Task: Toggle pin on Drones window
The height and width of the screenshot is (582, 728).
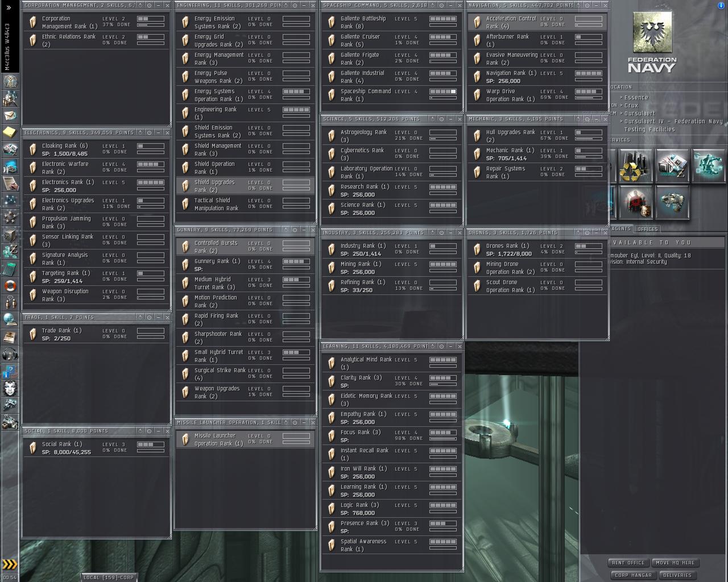Action: (x=586, y=232)
